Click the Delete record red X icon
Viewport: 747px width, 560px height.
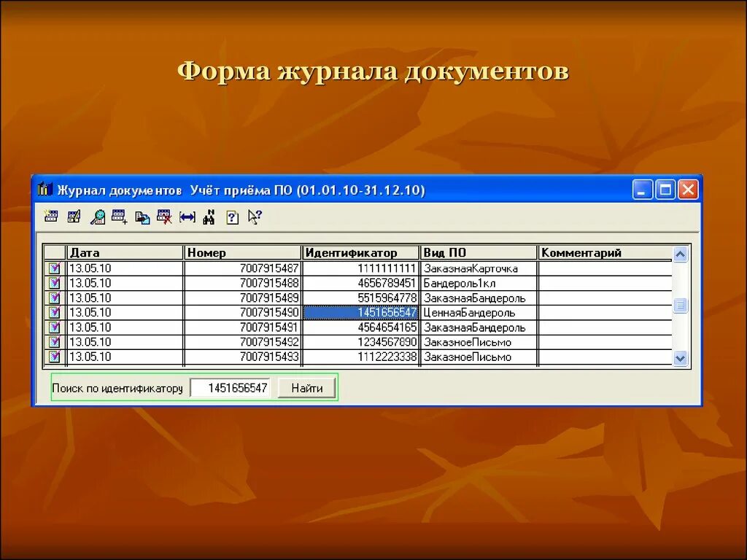164,217
